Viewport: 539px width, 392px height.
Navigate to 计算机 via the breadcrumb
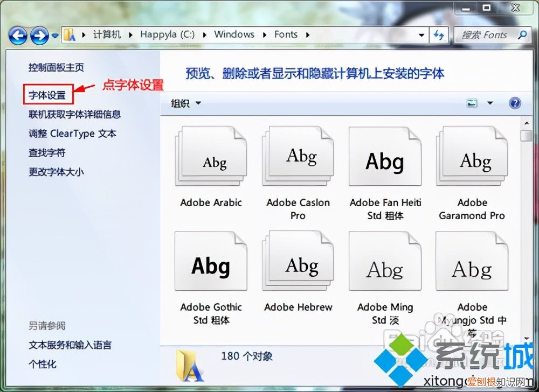(106, 34)
